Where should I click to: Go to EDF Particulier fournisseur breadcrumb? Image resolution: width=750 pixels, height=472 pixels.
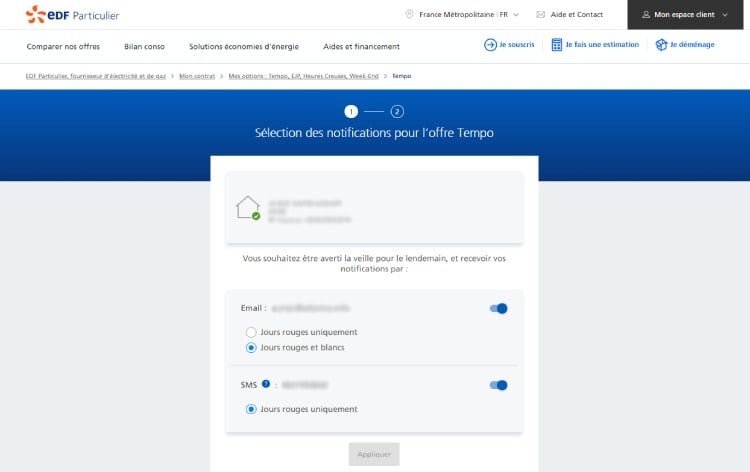[x=96, y=76]
